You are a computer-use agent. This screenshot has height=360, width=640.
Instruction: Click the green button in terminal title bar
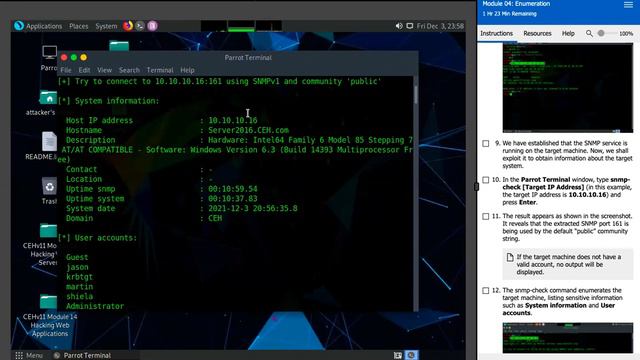[x=74, y=58]
